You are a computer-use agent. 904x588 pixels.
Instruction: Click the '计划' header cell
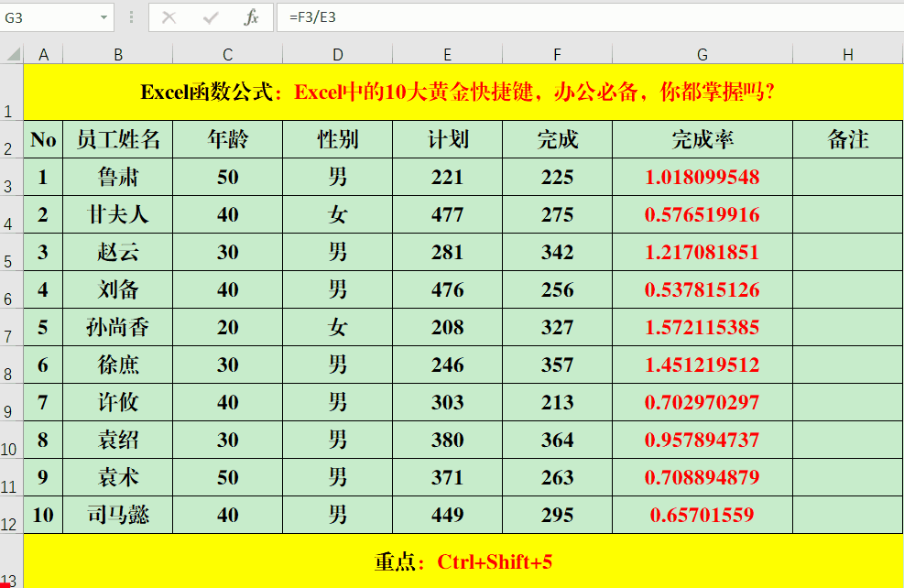click(x=447, y=139)
